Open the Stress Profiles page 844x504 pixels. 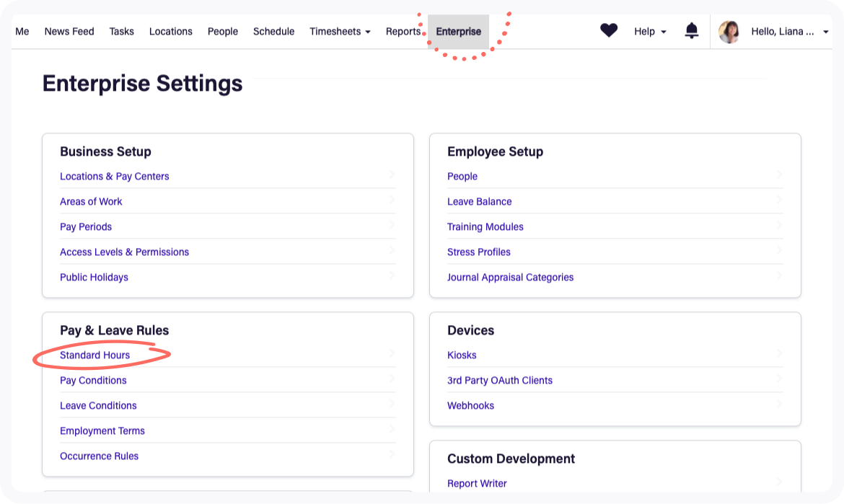(478, 252)
